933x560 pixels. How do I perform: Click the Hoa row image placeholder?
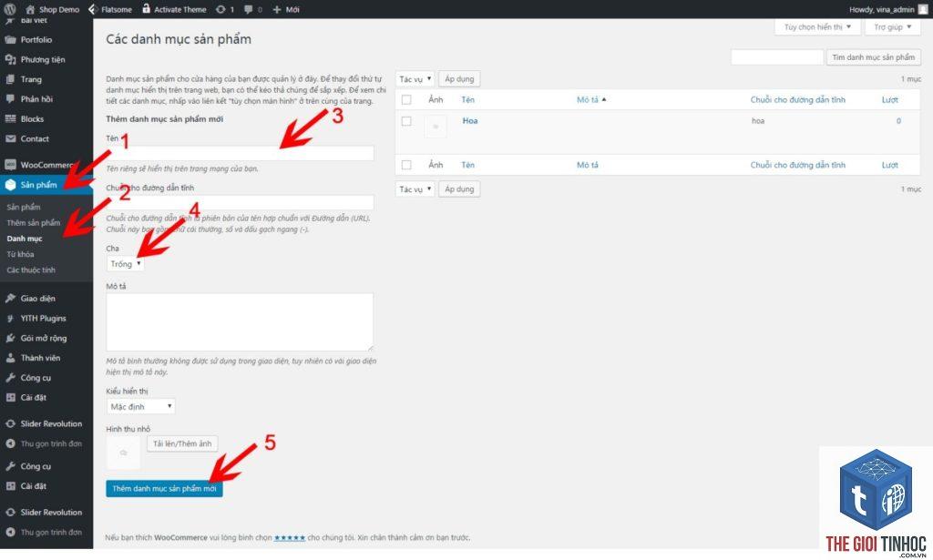click(436, 127)
